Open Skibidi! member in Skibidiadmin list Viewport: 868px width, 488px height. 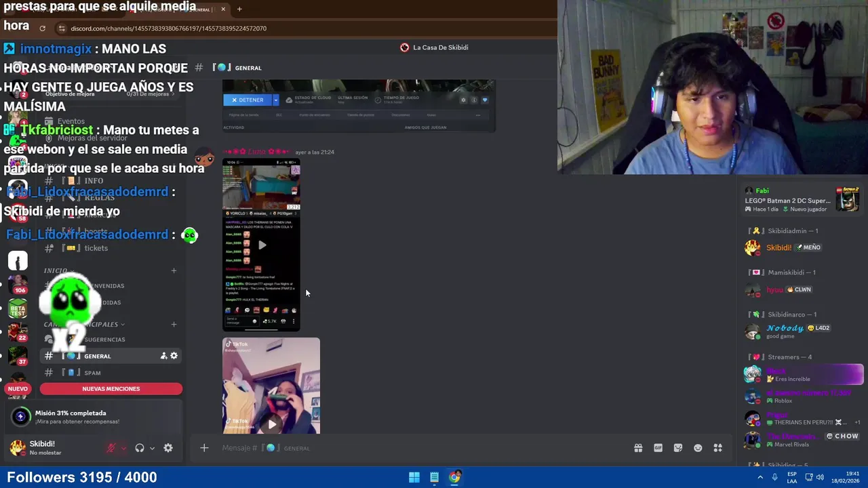click(802, 247)
